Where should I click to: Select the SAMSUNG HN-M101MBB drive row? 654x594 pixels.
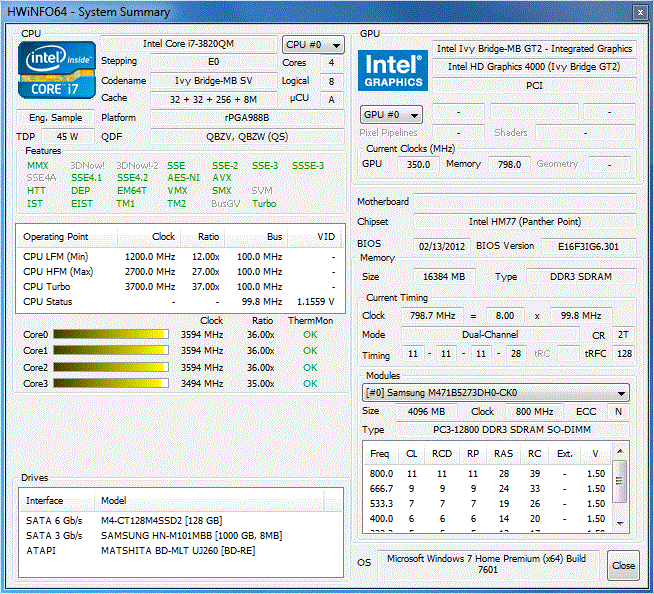click(x=180, y=535)
